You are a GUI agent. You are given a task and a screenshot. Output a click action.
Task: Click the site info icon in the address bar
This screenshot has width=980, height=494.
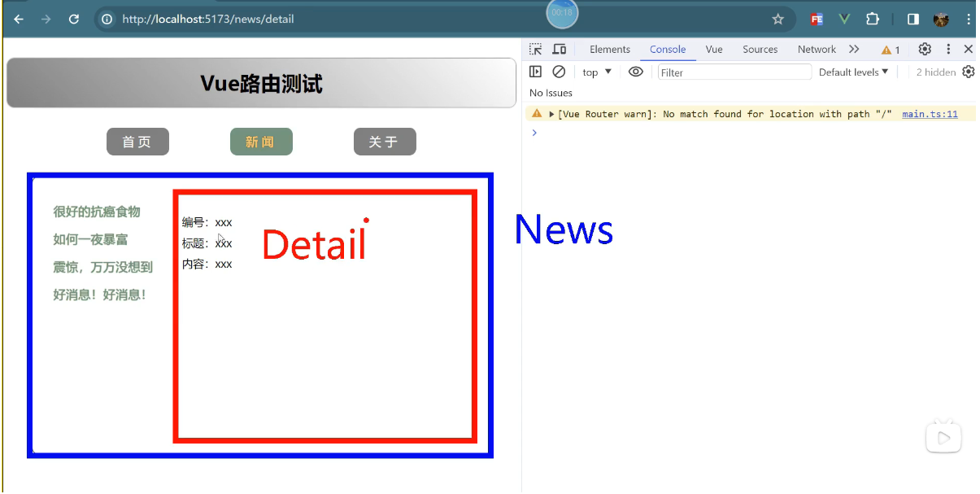[107, 19]
